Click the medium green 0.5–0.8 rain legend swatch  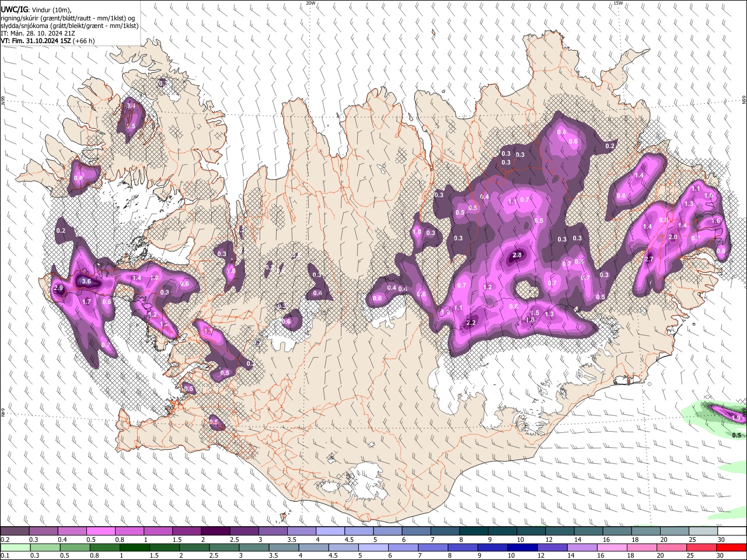(x=75, y=548)
